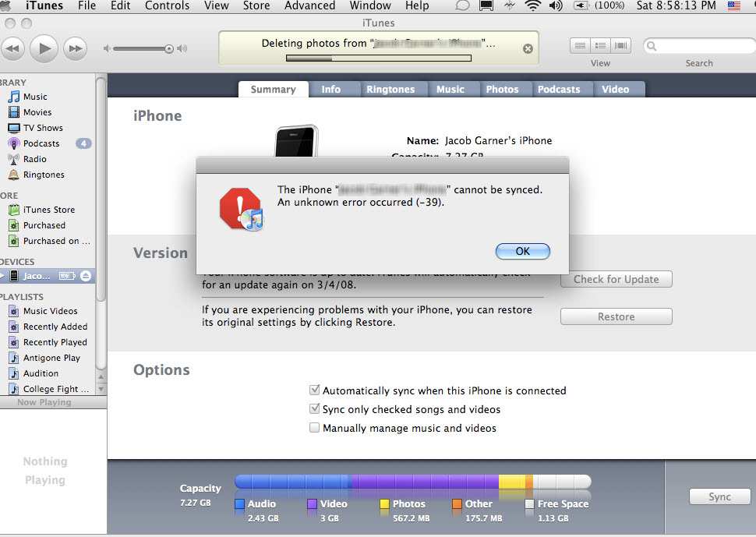Click the Audio segment of capacity bar
The height and width of the screenshot is (537, 756).
[x=293, y=482]
